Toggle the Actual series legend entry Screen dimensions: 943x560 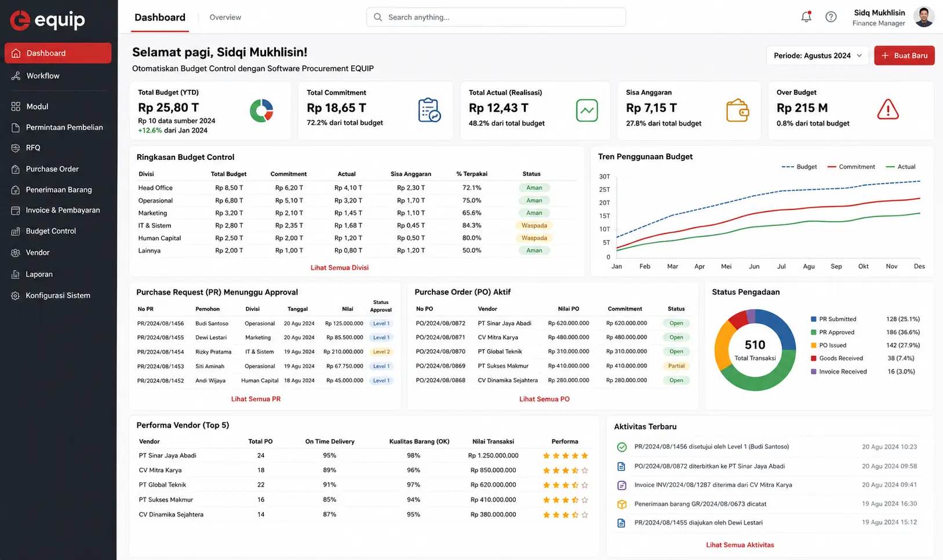coord(901,167)
